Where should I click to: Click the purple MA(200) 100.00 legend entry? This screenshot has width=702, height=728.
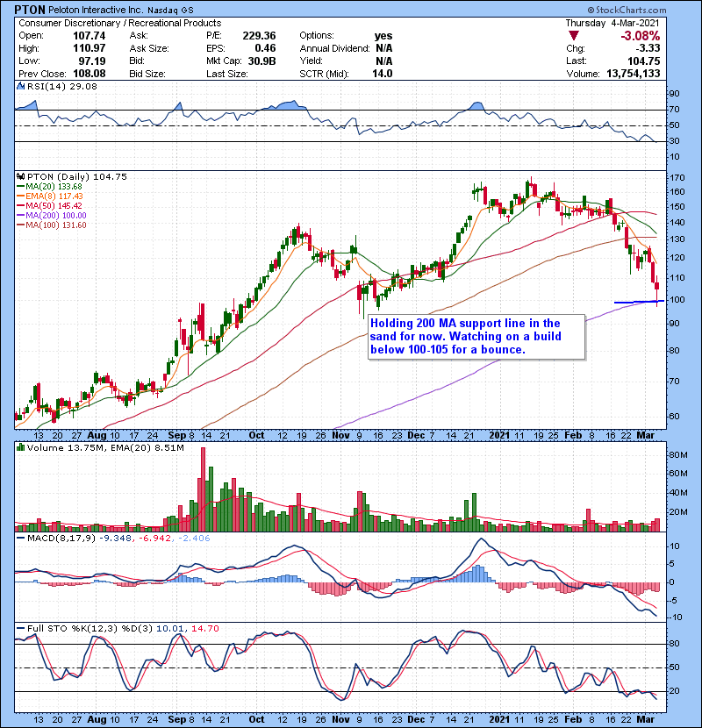click(52, 216)
